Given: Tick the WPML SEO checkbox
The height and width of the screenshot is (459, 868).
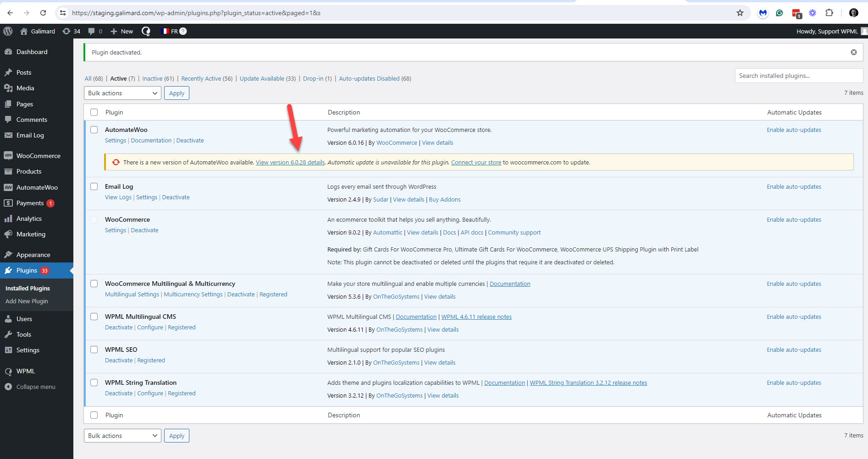Looking at the screenshot, I should [x=94, y=350].
